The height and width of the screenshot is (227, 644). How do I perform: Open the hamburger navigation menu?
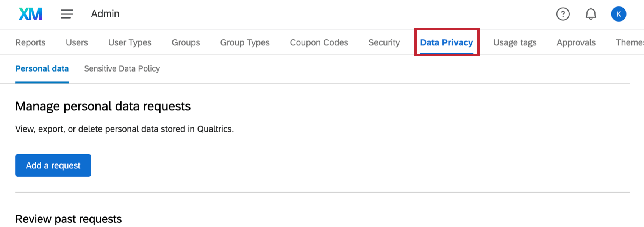[67, 14]
